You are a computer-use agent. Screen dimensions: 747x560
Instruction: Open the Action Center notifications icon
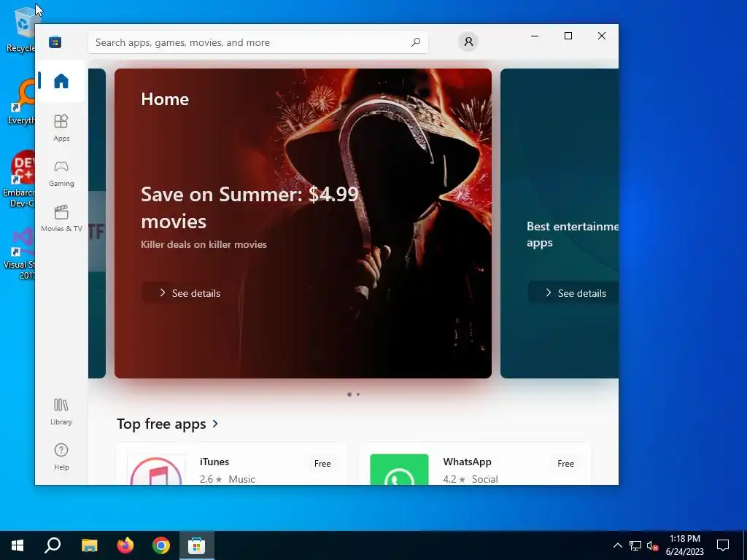(x=723, y=545)
